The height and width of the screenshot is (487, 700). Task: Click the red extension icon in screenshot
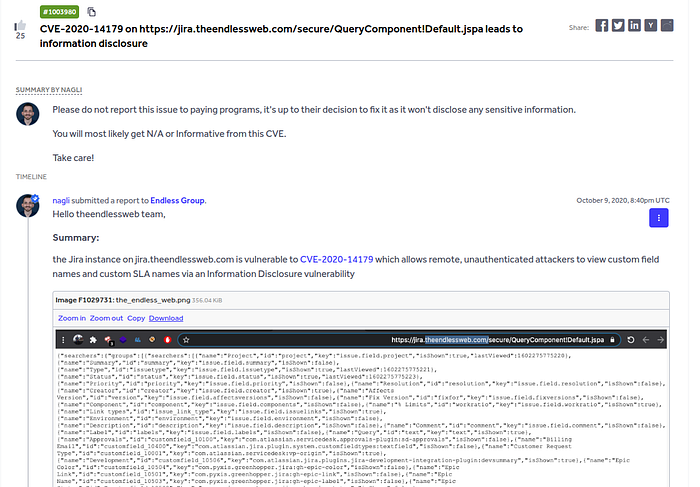click(x=168, y=340)
